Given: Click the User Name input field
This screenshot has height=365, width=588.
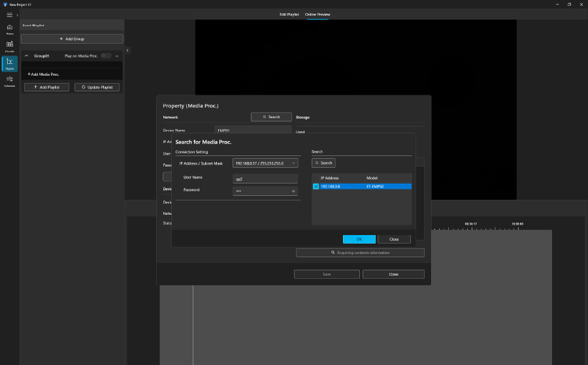Looking at the screenshot, I should tap(265, 178).
